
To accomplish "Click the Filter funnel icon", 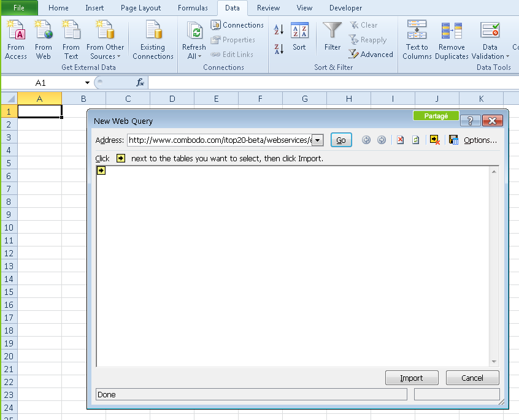I will [x=333, y=31].
